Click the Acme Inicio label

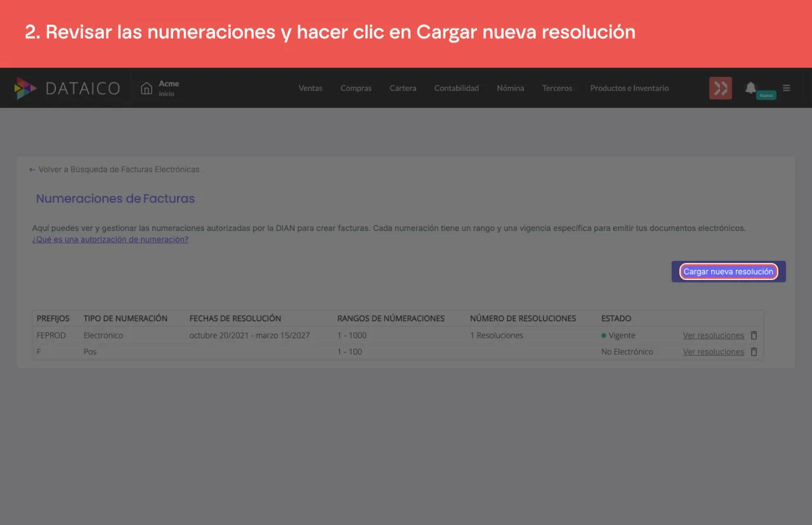click(169, 88)
